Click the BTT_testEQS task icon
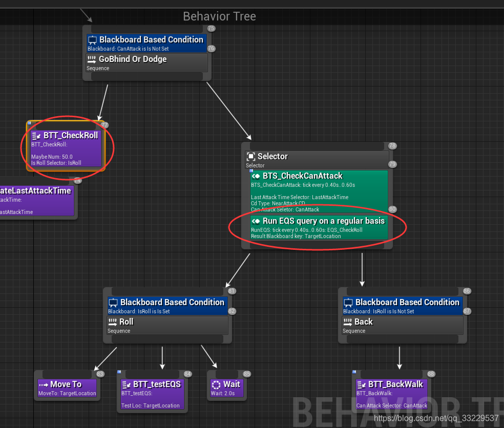The image size is (504, 428). 127,384
